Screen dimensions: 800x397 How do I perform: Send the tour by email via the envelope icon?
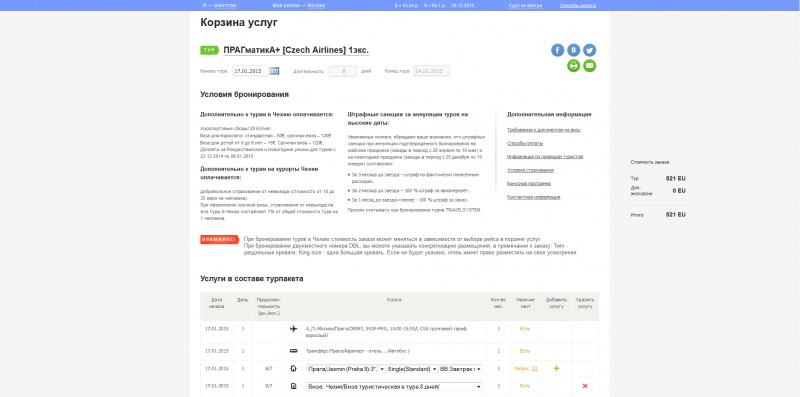(590, 66)
